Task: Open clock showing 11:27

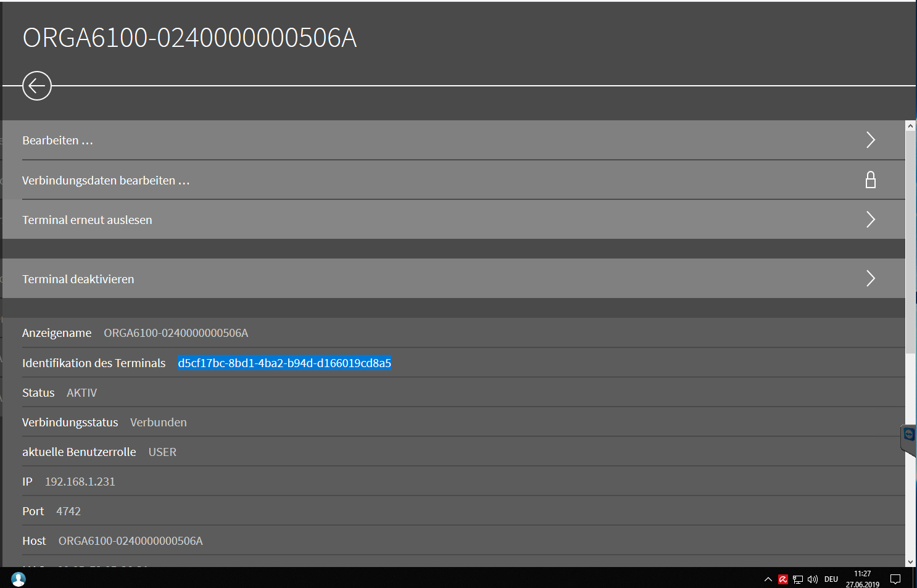Action: 862,579
